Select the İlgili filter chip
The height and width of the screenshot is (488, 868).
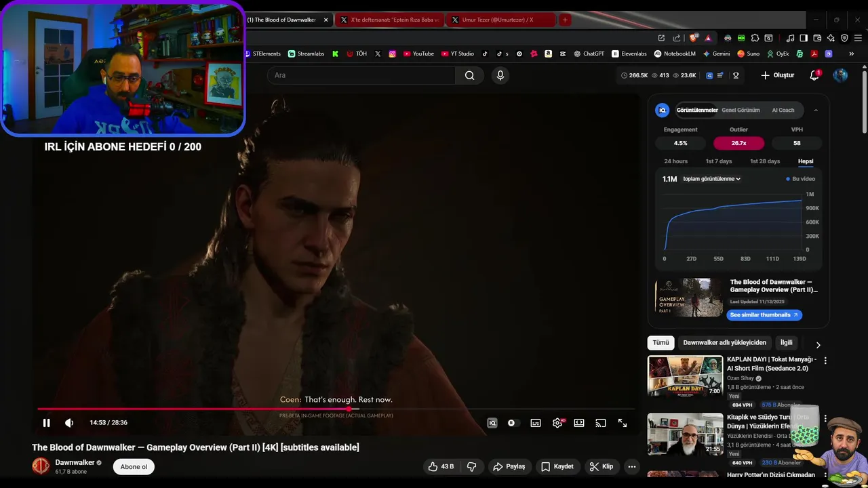[x=786, y=343]
